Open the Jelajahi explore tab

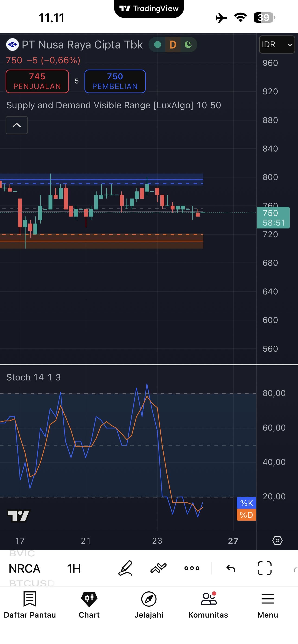[x=149, y=605]
